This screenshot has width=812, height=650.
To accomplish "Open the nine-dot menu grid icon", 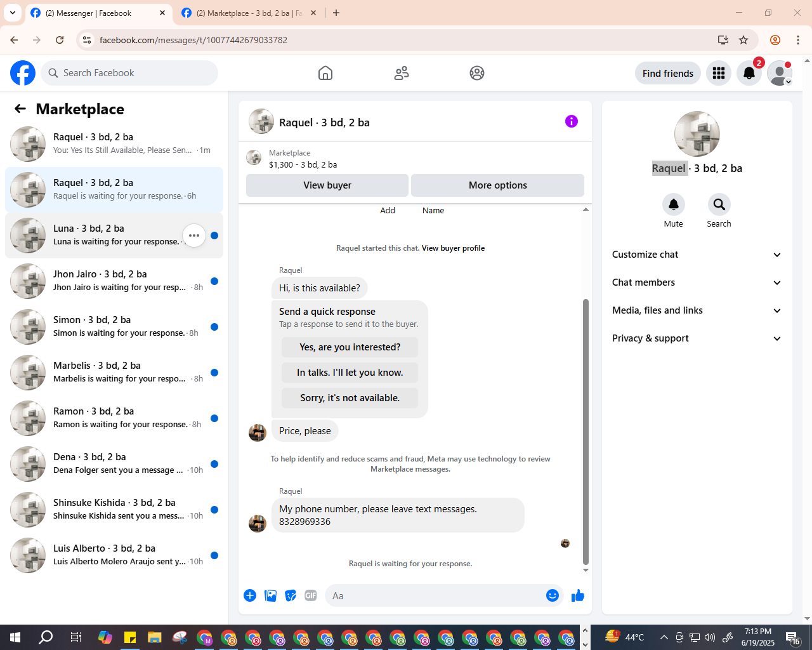I will point(719,73).
